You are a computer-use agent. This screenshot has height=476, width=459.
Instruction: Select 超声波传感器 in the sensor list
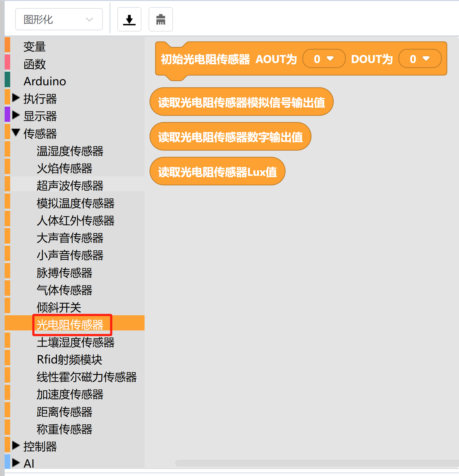(x=70, y=185)
